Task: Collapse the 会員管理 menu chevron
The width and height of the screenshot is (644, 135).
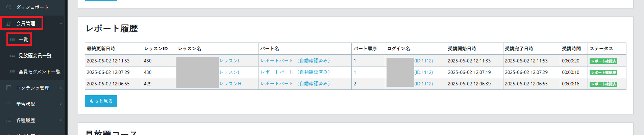Action: click(x=61, y=24)
